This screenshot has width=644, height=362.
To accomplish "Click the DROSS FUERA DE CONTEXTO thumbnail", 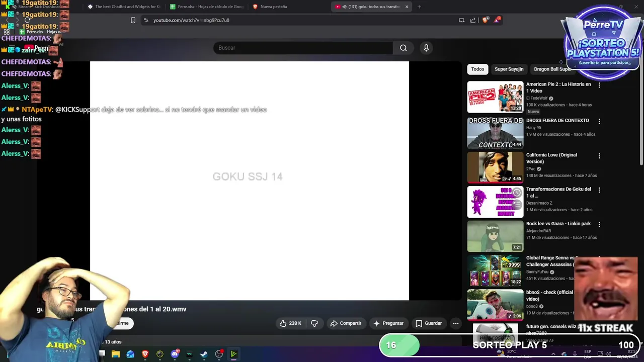I will [495, 133].
